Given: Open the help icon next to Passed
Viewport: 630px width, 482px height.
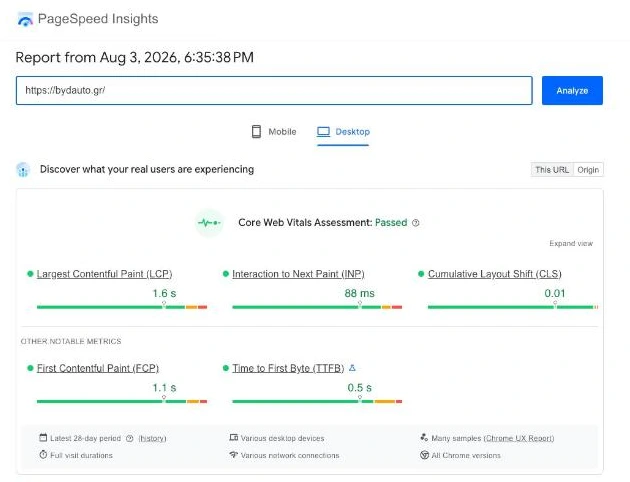Looking at the screenshot, I should coord(416,223).
